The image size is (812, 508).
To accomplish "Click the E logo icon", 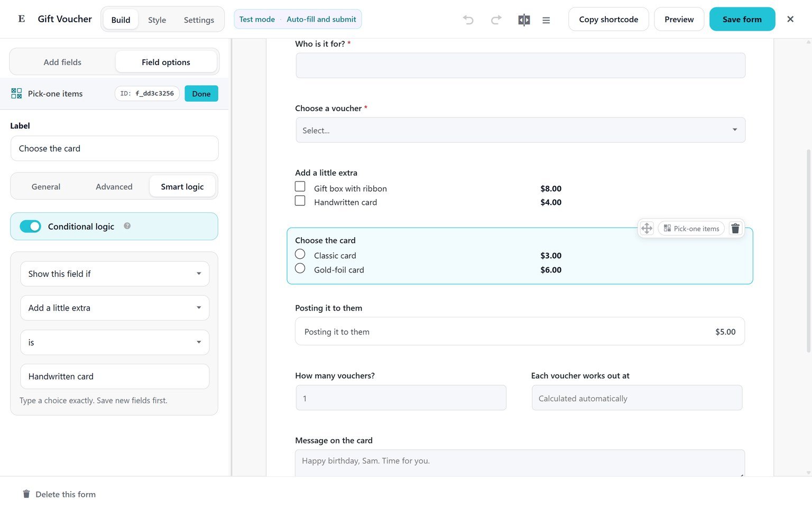I will coord(22,19).
